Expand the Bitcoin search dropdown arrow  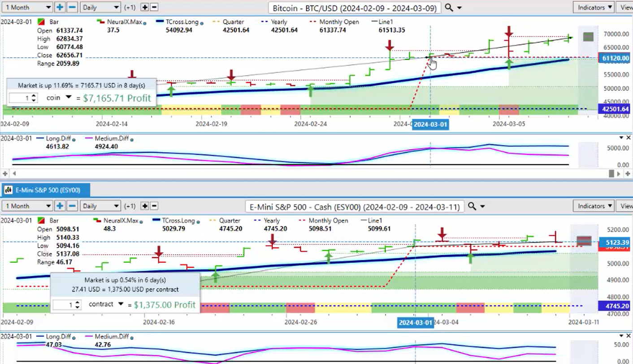(x=459, y=8)
